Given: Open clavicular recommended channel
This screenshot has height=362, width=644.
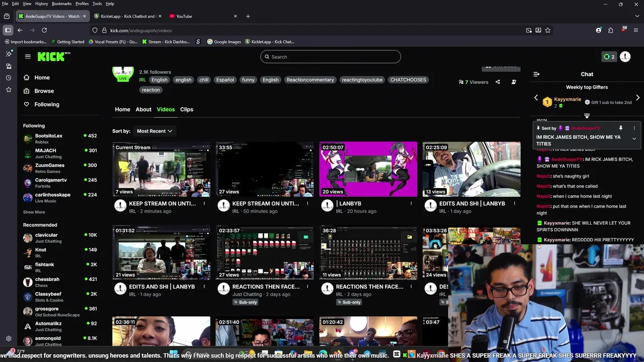Looking at the screenshot, I should pos(60,238).
